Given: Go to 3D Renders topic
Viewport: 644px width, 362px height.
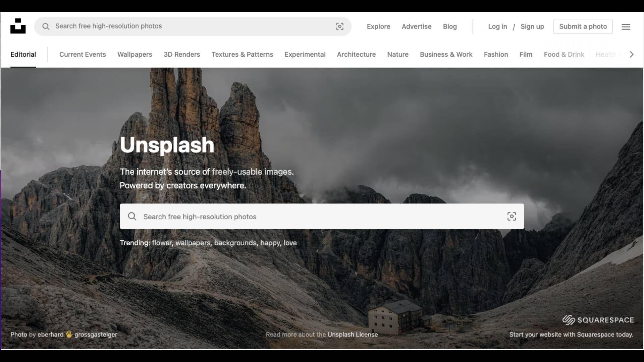Looking at the screenshot, I should 182,54.
